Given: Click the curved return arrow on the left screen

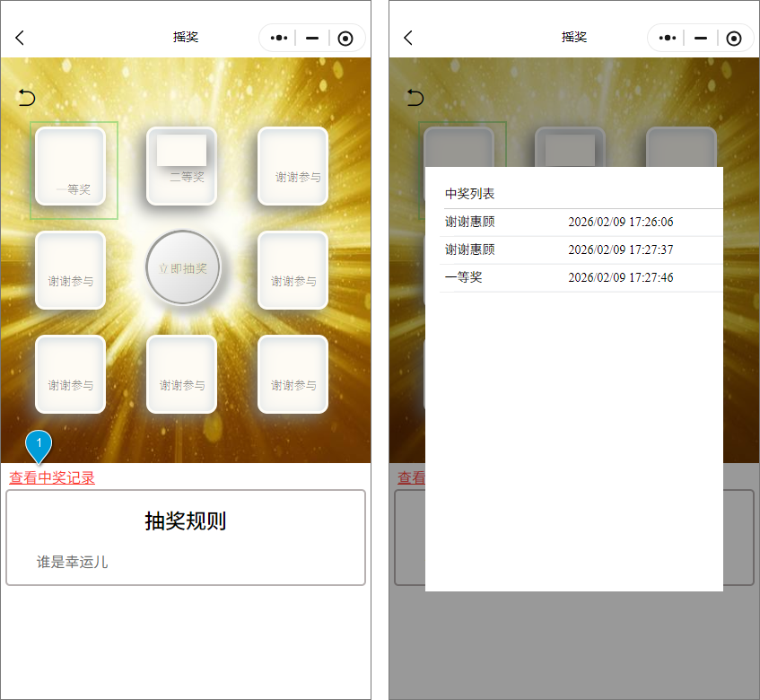Looking at the screenshot, I should pos(27,98).
